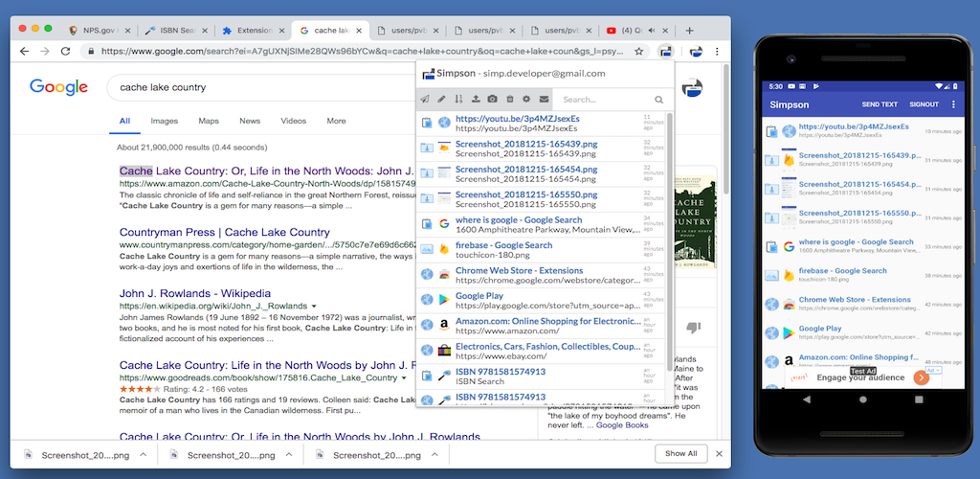The height and width of the screenshot is (479, 980).
Task: Tap the phone's Android back button
Action: pos(808,399)
